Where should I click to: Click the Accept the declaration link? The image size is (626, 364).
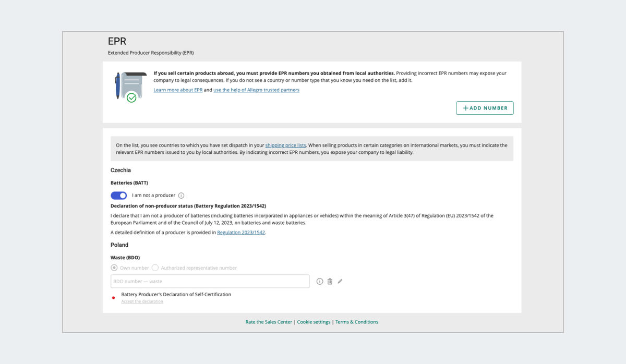(142, 301)
